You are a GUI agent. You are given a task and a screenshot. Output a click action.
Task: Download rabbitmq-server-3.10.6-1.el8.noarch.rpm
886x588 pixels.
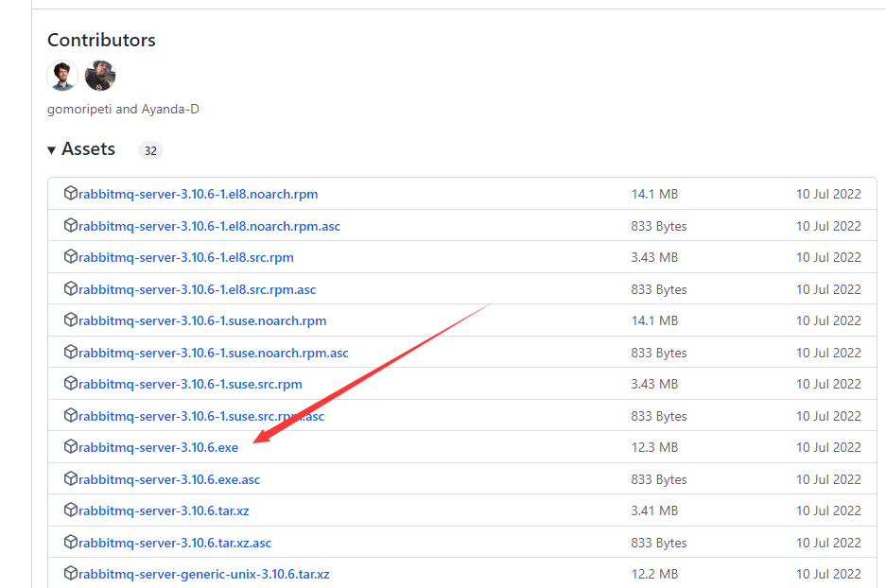point(199,195)
